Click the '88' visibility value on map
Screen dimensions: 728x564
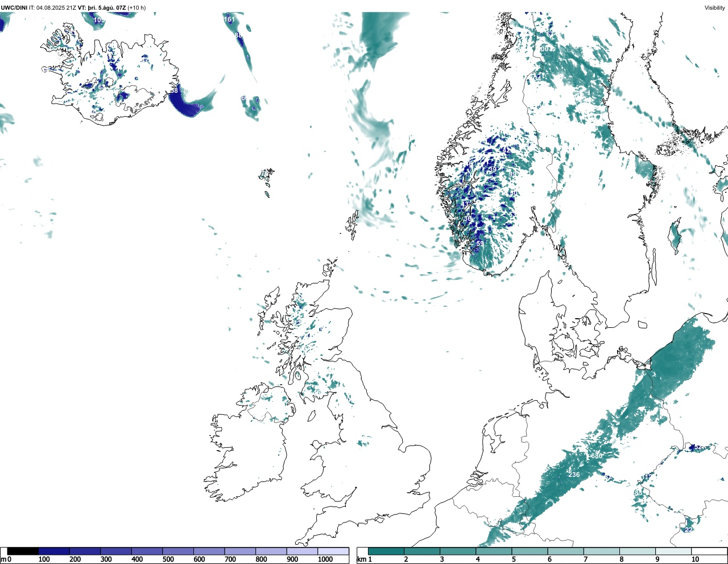tap(238, 35)
